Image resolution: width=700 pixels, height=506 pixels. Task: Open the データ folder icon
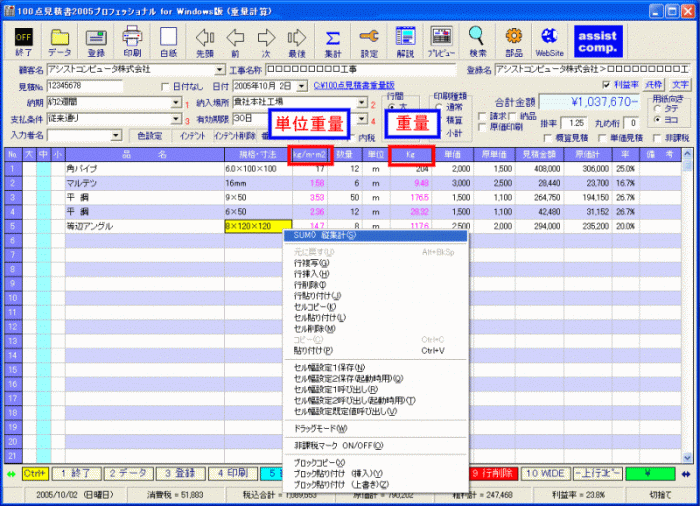59,42
